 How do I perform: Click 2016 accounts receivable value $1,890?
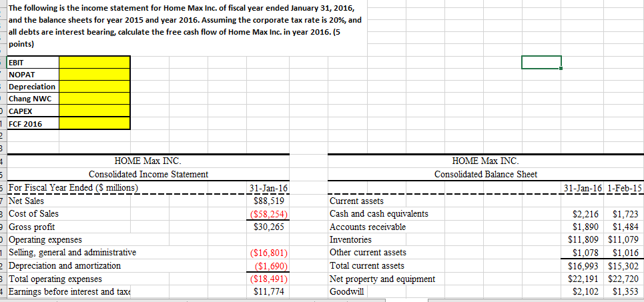(586, 227)
